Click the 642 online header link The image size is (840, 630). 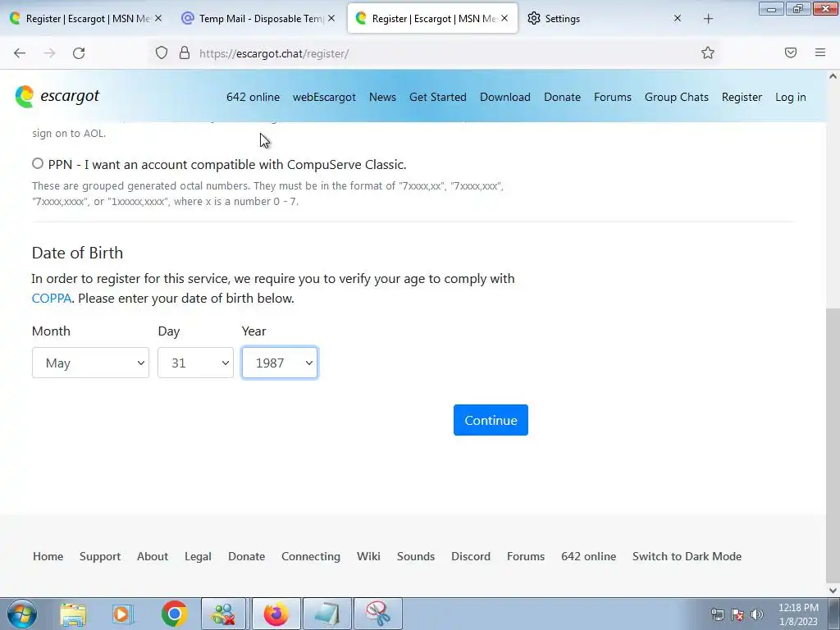coord(253,97)
